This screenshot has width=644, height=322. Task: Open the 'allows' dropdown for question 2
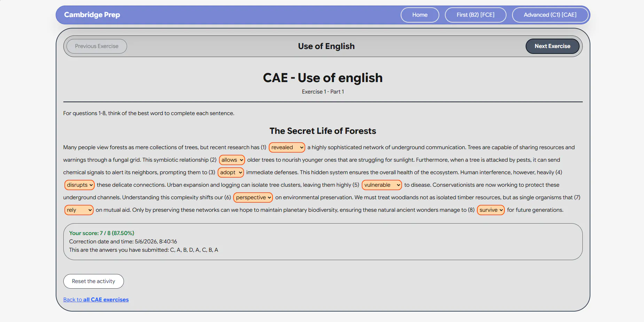coord(232,160)
